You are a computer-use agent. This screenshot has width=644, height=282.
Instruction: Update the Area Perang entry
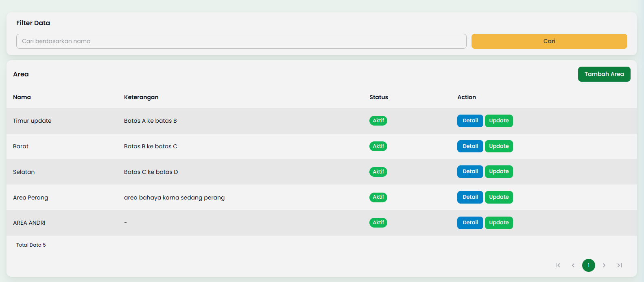(x=499, y=197)
